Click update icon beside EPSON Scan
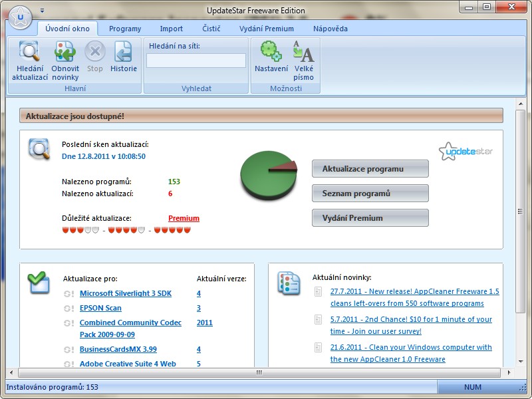Viewport: 532px width, 399px height. pyautogui.click(x=69, y=309)
